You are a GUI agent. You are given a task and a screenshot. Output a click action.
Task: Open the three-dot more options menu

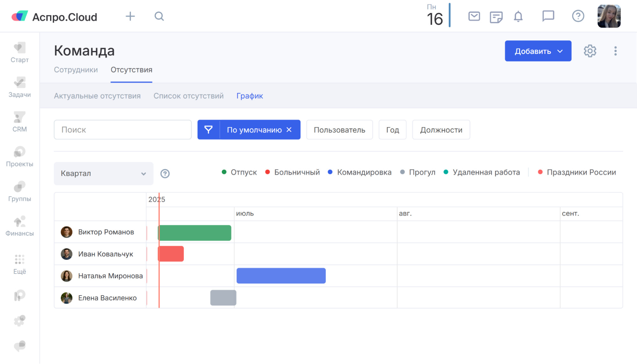pos(615,51)
